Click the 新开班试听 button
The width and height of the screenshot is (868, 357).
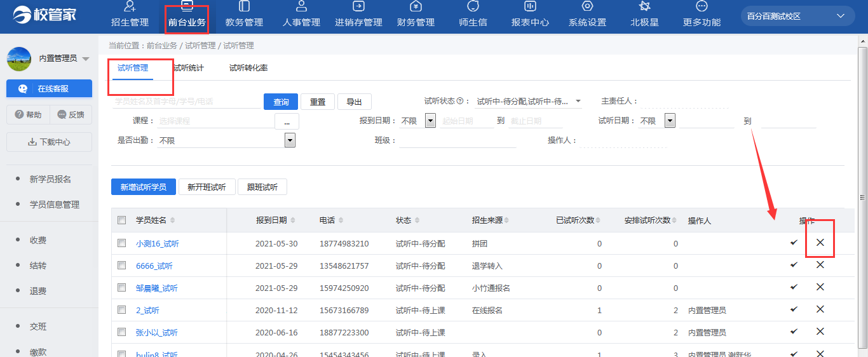(x=207, y=187)
